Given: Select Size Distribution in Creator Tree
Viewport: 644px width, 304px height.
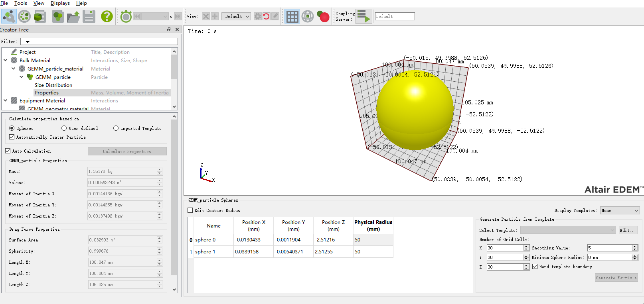Looking at the screenshot, I should [53, 85].
